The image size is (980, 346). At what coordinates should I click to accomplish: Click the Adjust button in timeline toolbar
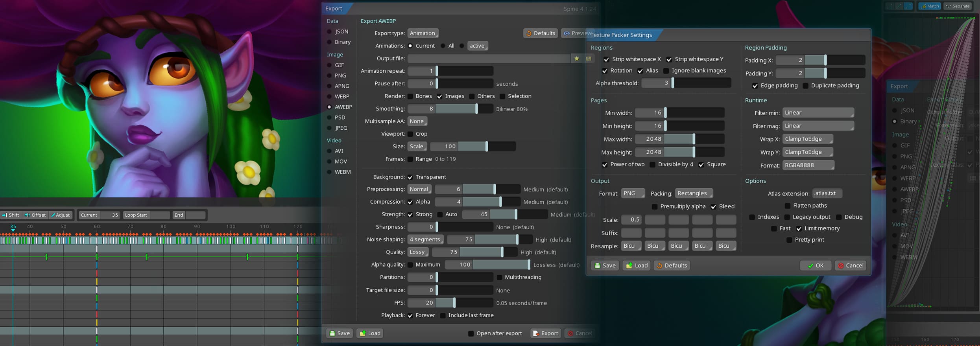pos(61,215)
